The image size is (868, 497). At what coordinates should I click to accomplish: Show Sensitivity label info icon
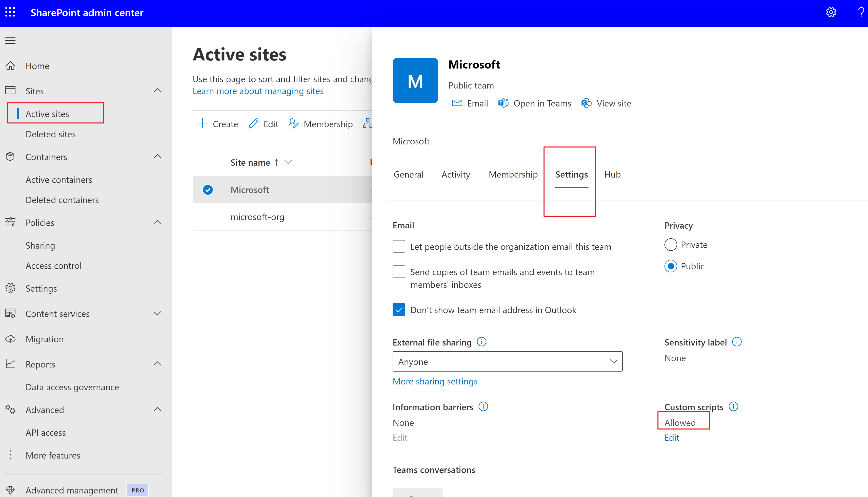coord(737,342)
